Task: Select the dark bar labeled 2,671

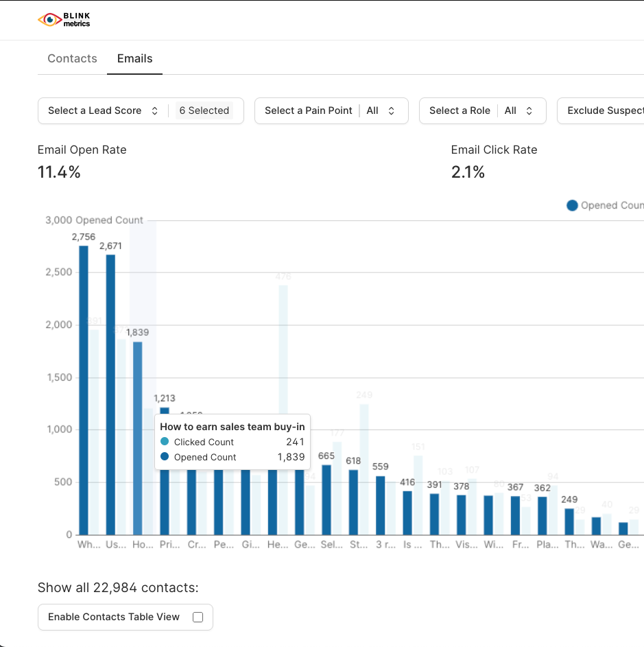Action: pos(110,395)
